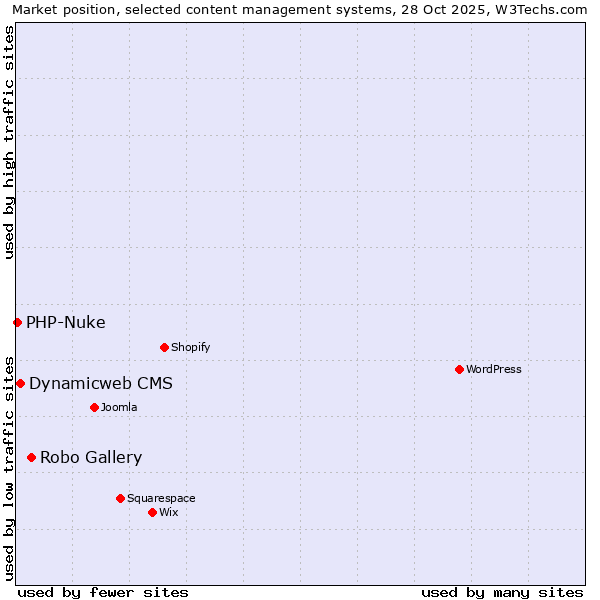Screen dimensions: 600x600
Task: Select the Joomla data point marker
Action: (x=94, y=407)
